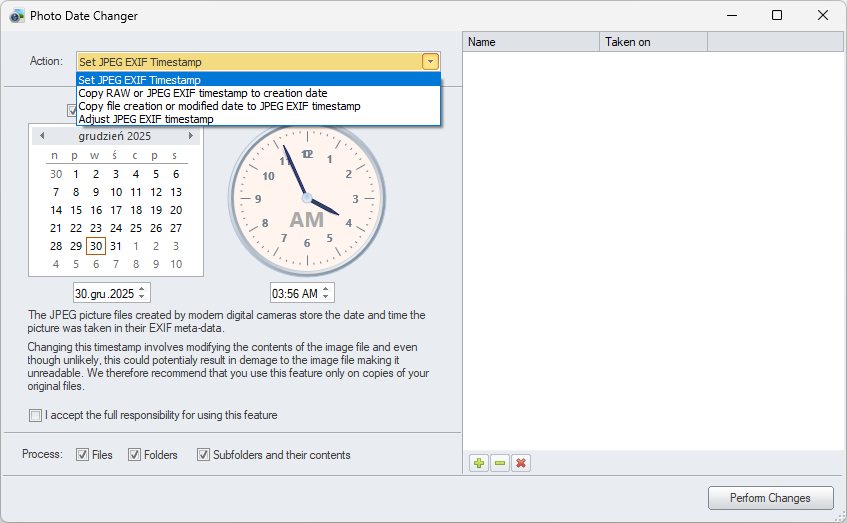This screenshot has height=523, width=847.
Task: Select December 13 in the calendar
Action: tap(176, 192)
